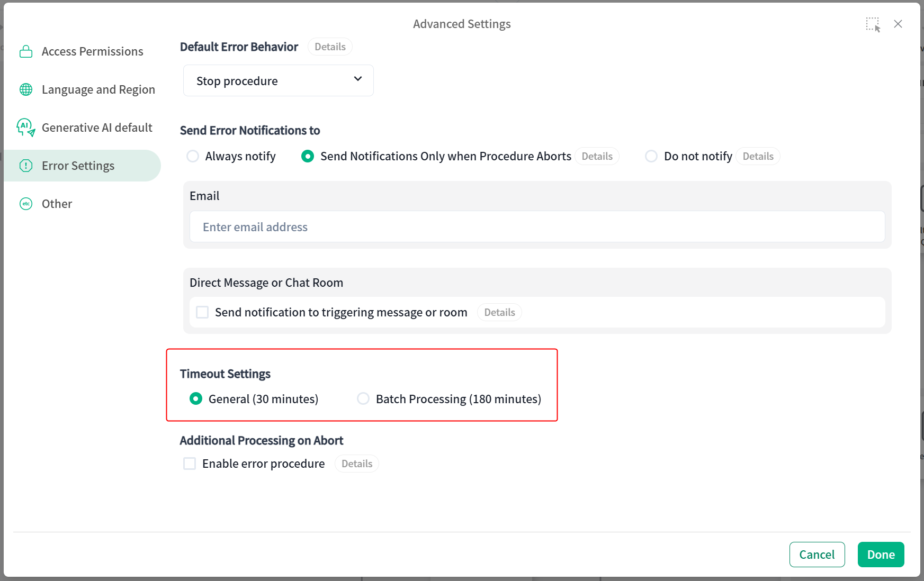Close the Advanced Settings dialog
The height and width of the screenshot is (581, 924).
pyautogui.click(x=898, y=24)
